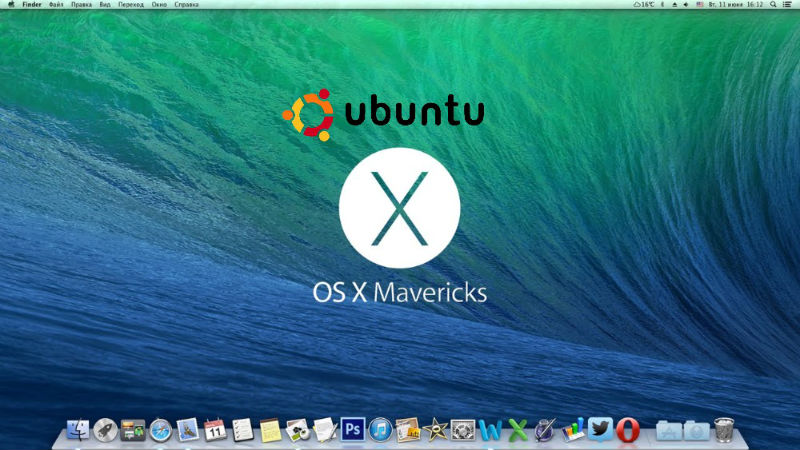Launch Word blue W icon
The image size is (800, 450).
(490, 430)
